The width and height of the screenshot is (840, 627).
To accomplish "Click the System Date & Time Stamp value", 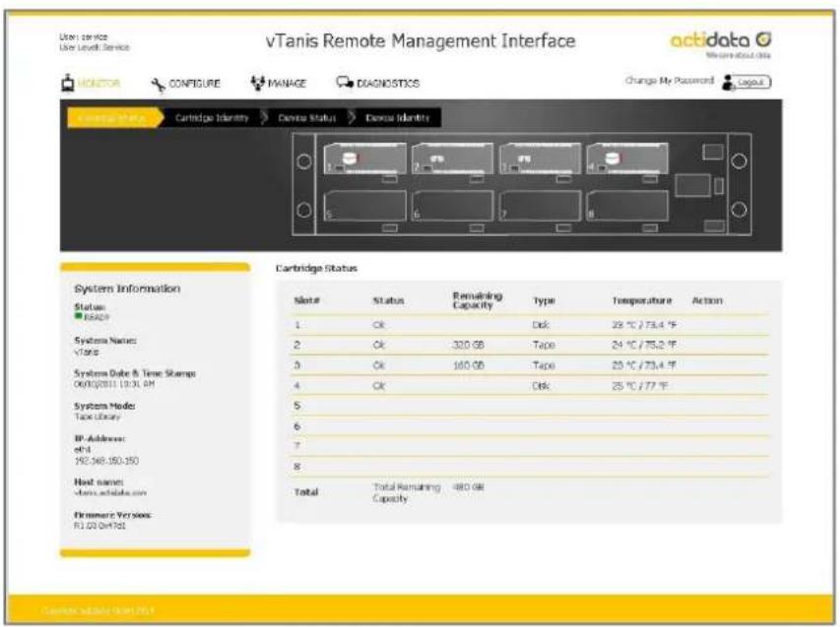I will 114,384.
